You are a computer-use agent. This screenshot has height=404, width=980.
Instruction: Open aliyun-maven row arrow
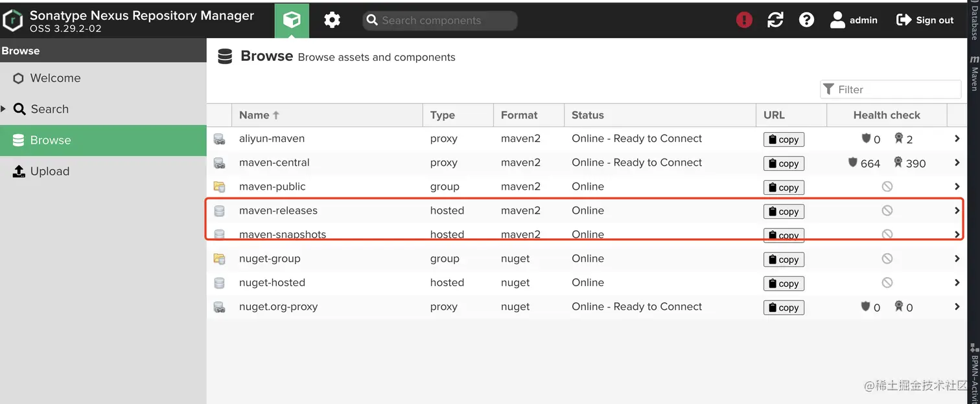[957, 139]
